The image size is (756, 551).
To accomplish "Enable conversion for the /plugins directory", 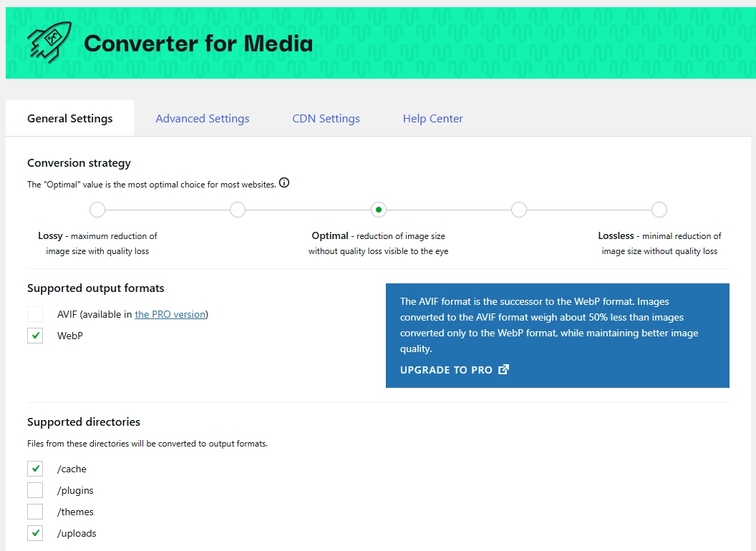I will coord(34,490).
